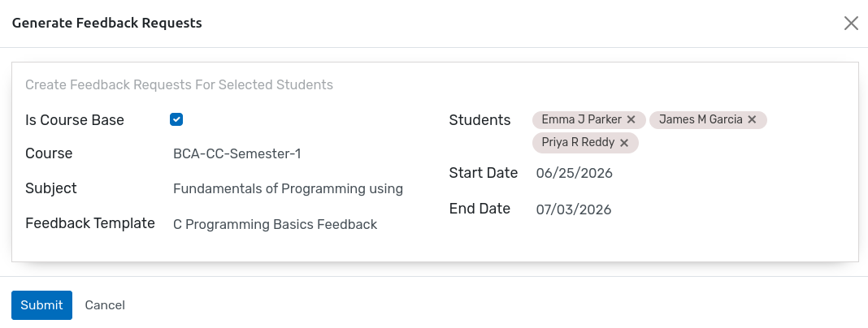Close the Generate Feedback Requests dialog

(x=851, y=24)
